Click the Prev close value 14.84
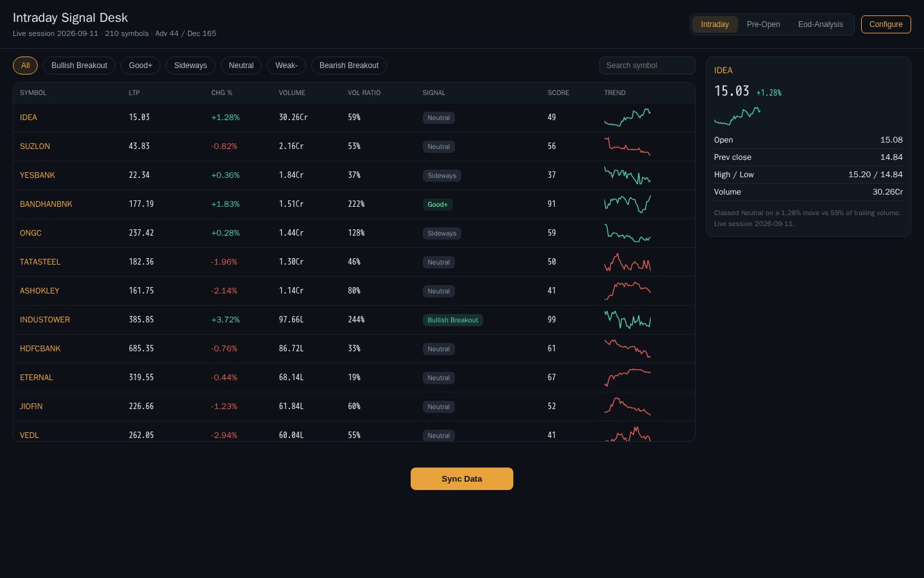Screen dimensions: 924x578 click(891, 157)
